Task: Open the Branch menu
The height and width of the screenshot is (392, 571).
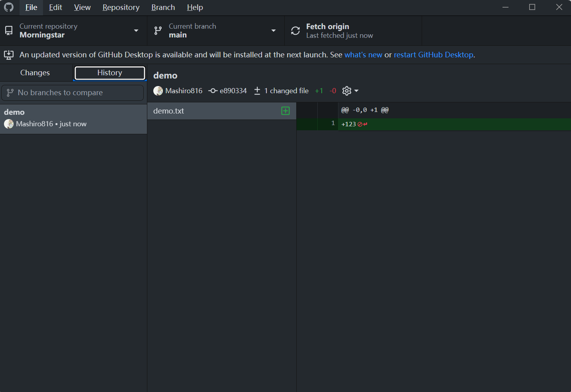Action: 163,7
